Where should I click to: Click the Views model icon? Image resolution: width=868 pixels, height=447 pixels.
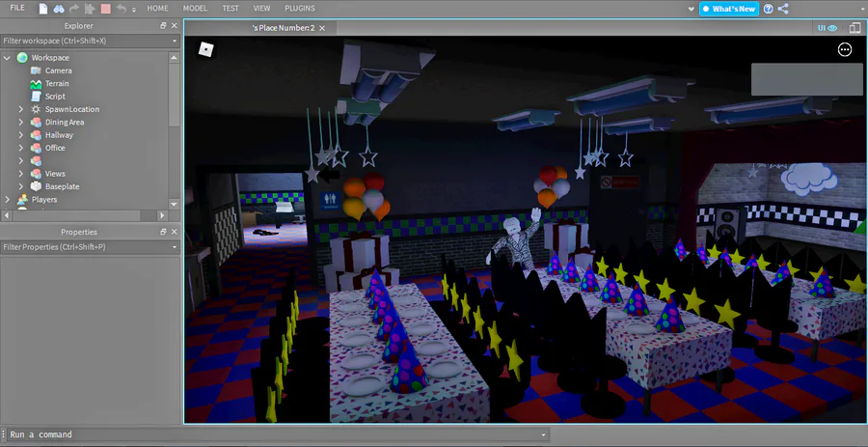[36, 174]
